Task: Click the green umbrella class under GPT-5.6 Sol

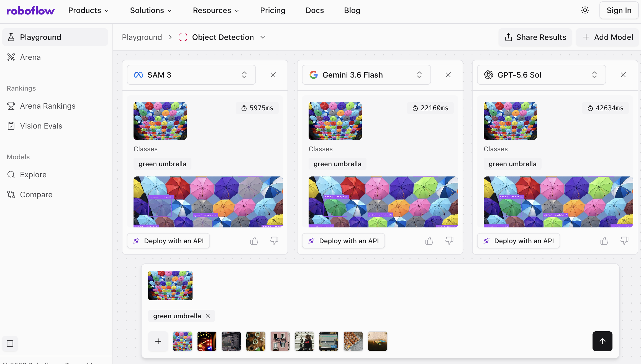Action: point(512,164)
